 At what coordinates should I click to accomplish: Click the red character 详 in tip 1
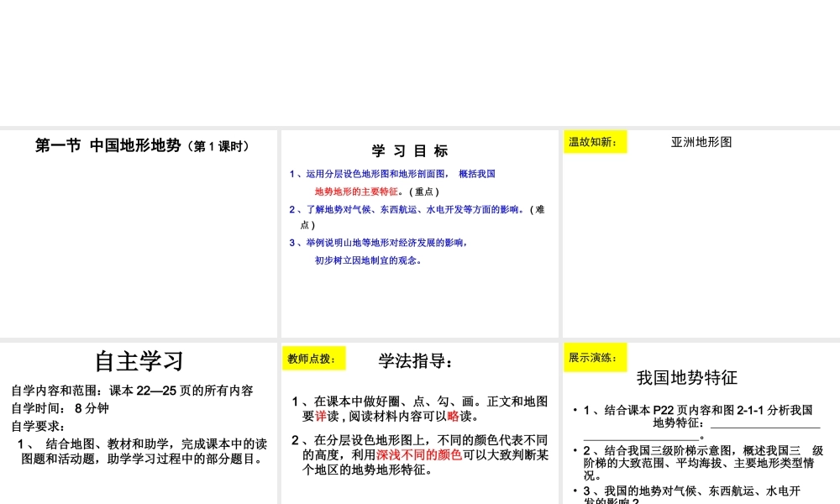pos(321,416)
